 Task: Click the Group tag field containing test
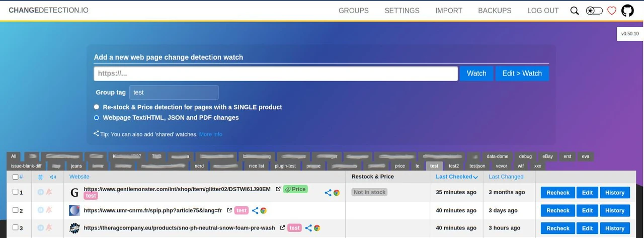point(174,93)
